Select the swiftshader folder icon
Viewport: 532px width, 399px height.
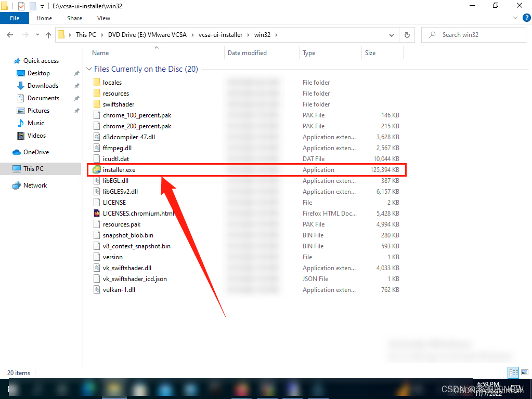[97, 104]
